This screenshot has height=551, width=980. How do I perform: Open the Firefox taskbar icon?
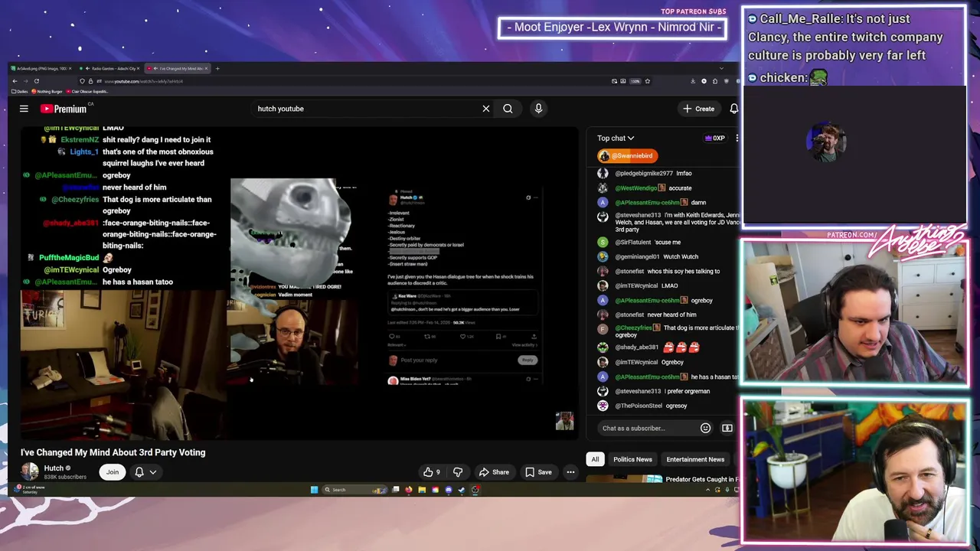click(x=409, y=490)
